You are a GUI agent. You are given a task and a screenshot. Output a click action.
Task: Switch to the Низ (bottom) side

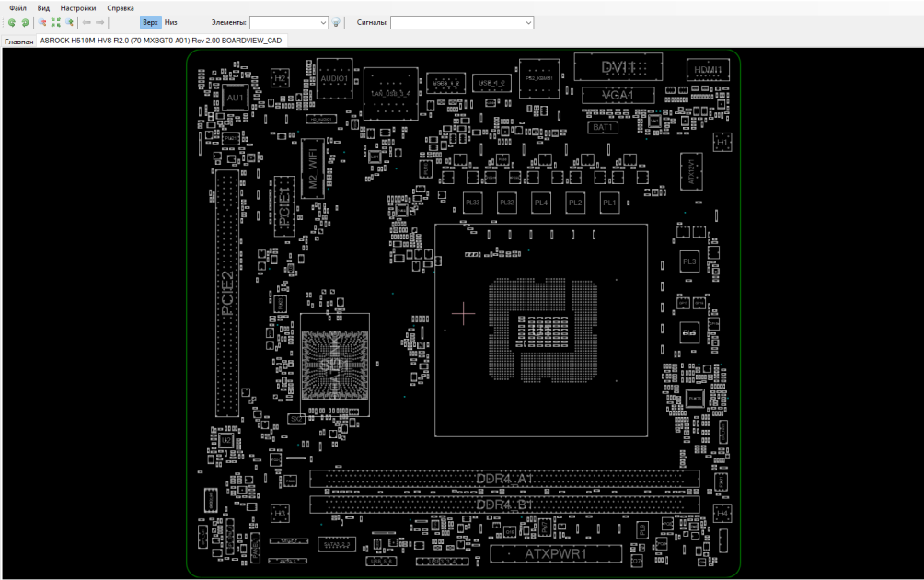[171, 22]
